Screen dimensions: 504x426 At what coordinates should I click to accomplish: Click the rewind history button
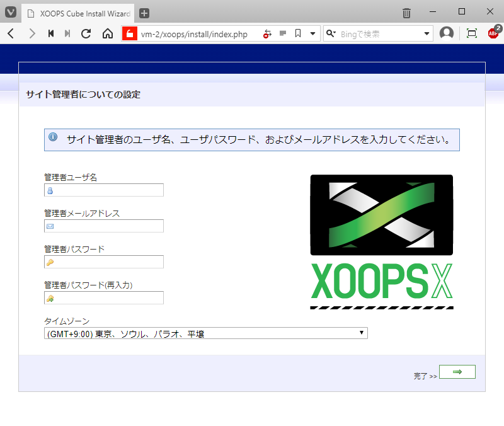click(x=51, y=33)
